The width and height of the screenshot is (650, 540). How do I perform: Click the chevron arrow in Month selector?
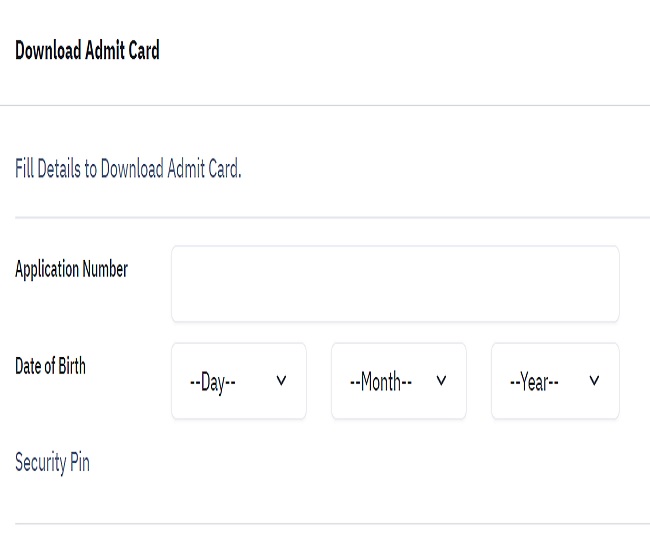(x=441, y=381)
